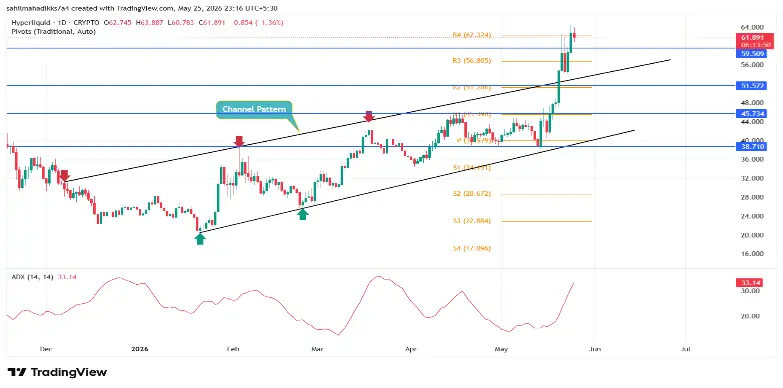Click the orange S2 pivot level line
Screen dimensions: 783x388
546,194
